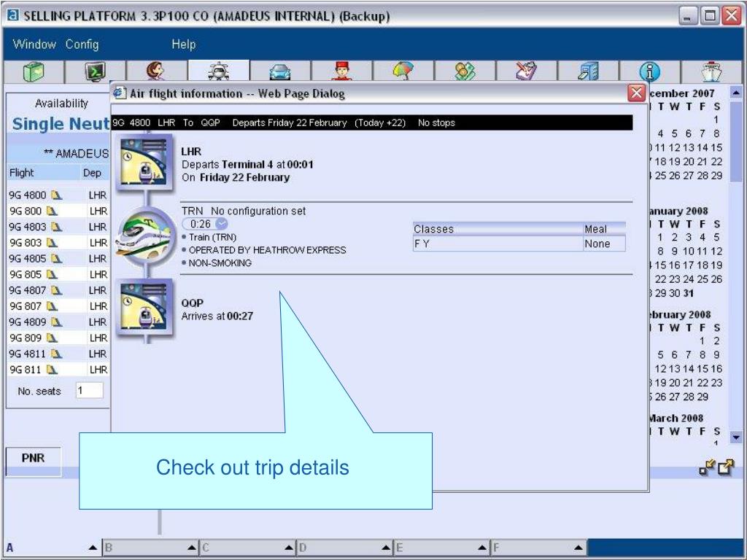Click flight info icon beside 9G 803
Screen dimensions: 747x560
point(52,243)
